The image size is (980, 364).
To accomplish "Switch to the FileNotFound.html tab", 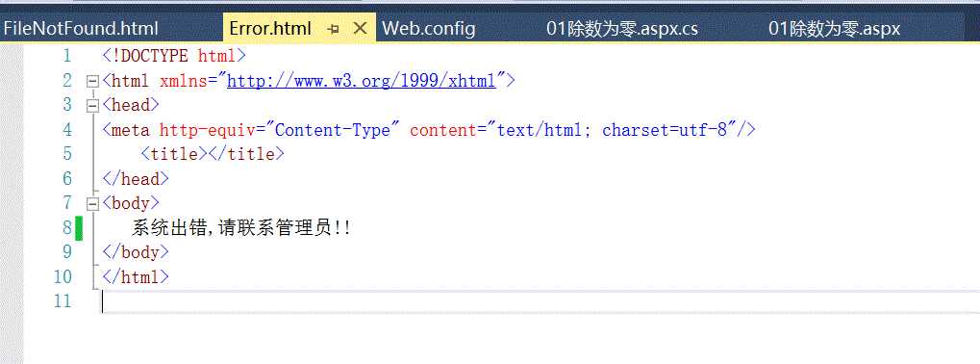I will [81, 29].
